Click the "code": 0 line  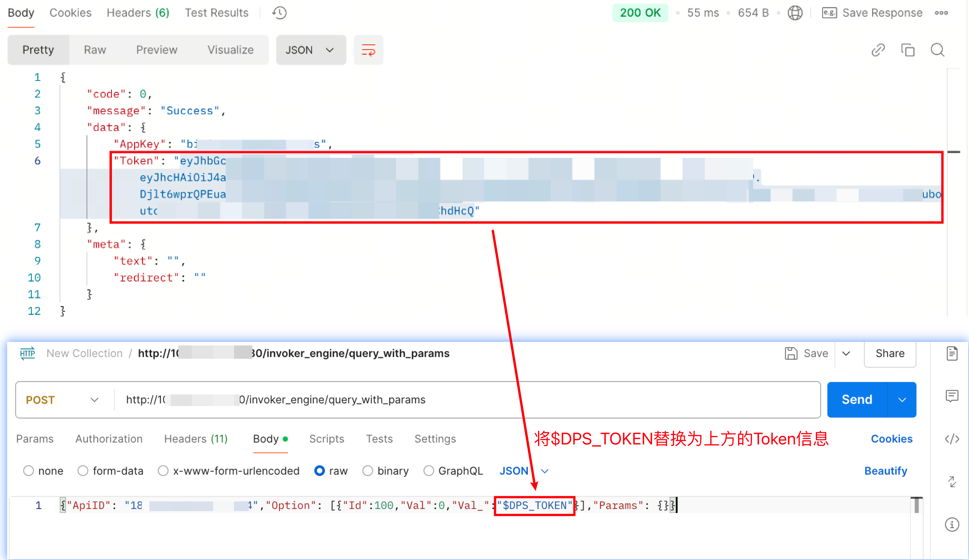(x=119, y=94)
